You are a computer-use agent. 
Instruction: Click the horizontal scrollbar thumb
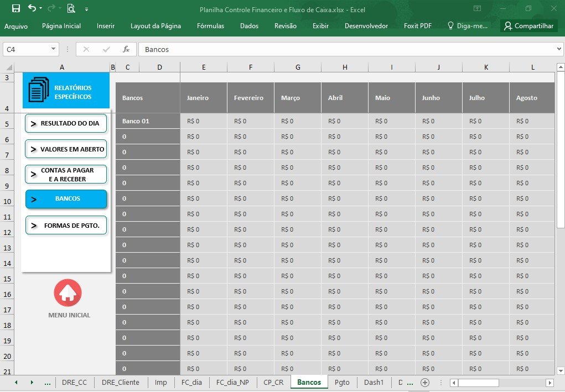click(x=479, y=383)
